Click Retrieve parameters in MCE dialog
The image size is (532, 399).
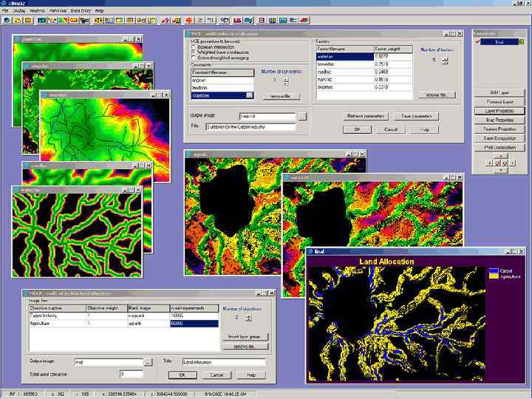pos(366,116)
